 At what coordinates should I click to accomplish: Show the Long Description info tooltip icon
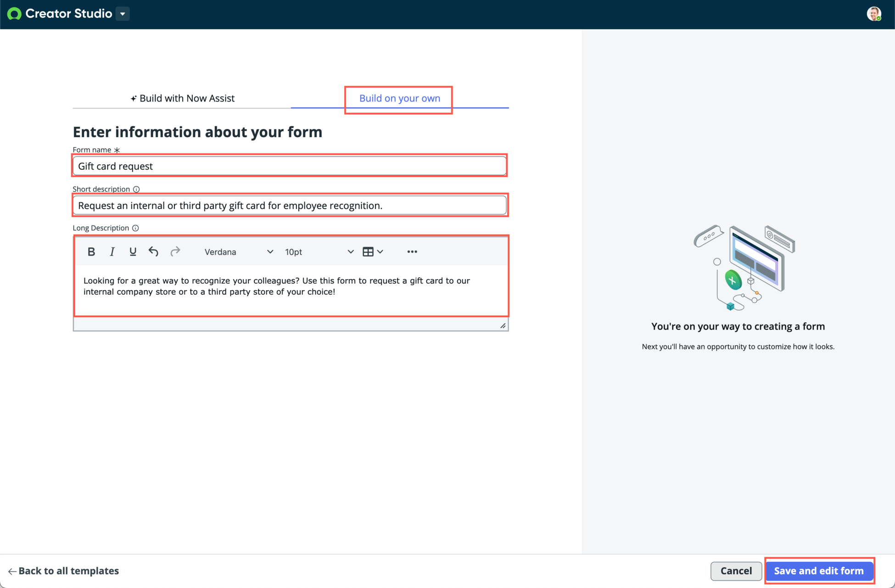click(135, 228)
